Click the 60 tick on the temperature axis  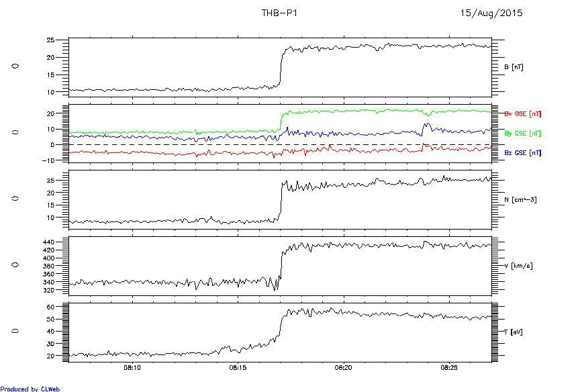click(50, 307)
